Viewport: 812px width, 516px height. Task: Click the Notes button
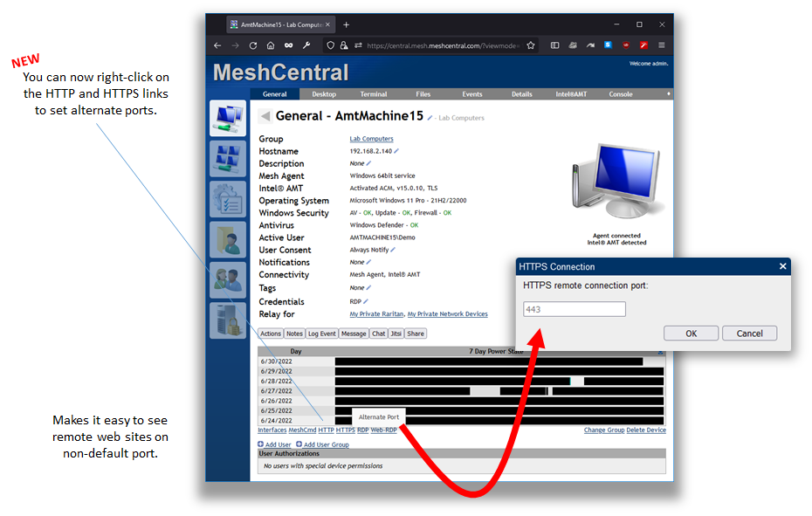pyautogui.click(x=294, y=334)
